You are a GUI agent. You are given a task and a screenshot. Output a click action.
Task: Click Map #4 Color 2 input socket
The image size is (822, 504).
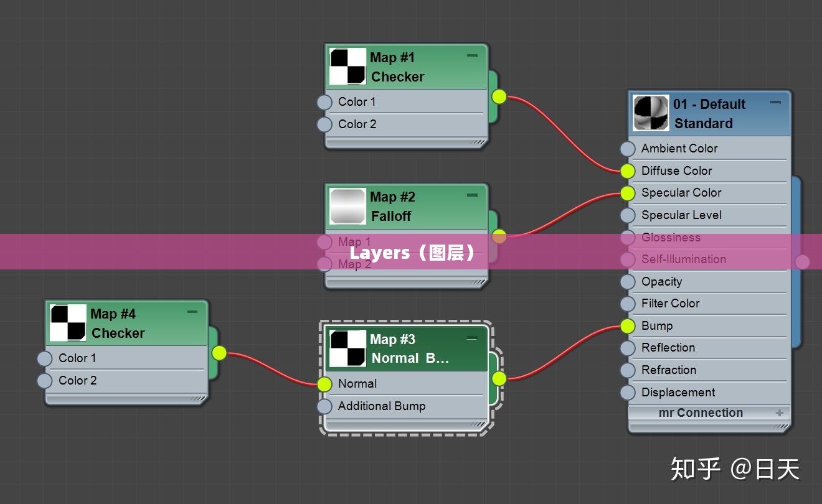pyautogui.click(x=45, y=381)
